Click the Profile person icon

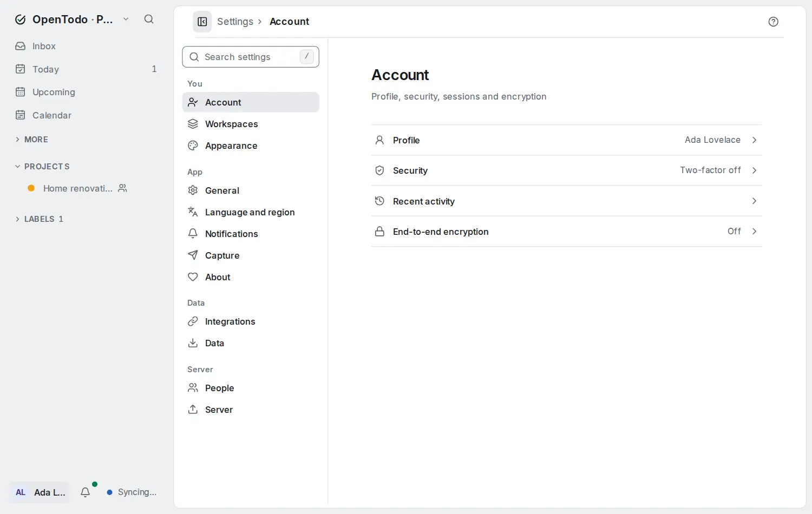(379, 140)
